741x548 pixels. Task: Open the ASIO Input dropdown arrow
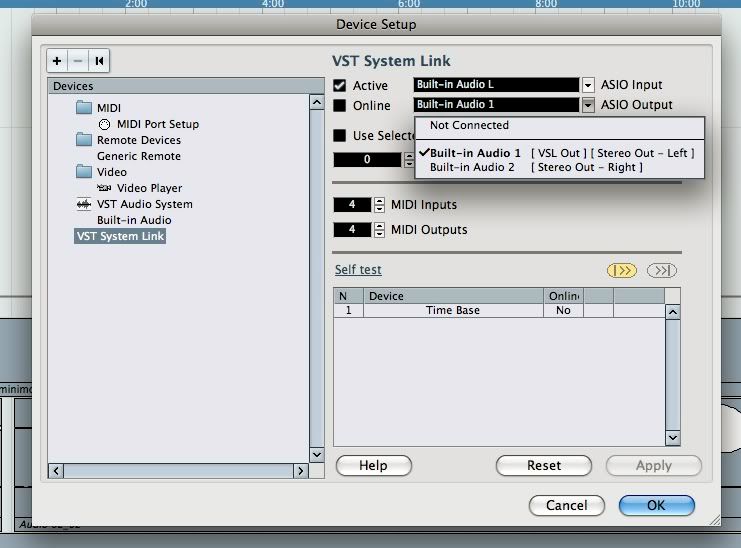[x=587, y=85]
